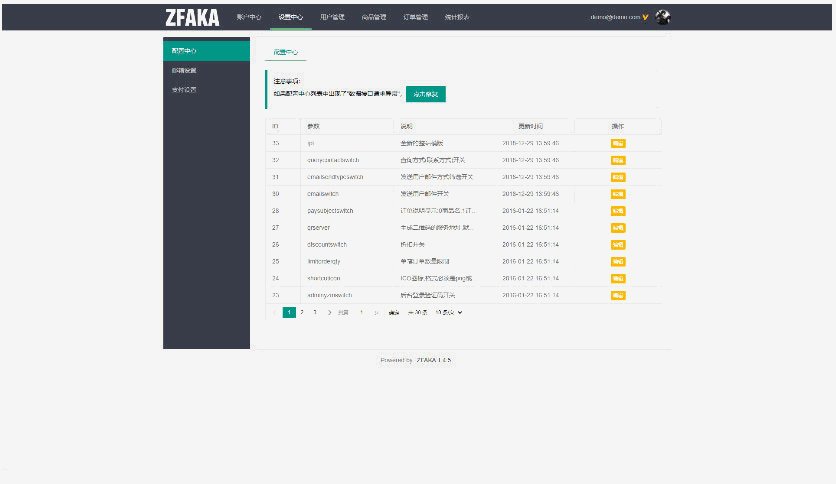Select the emailswitch parameter cell
Screen dimensions: 836x484
pos(347,194)
